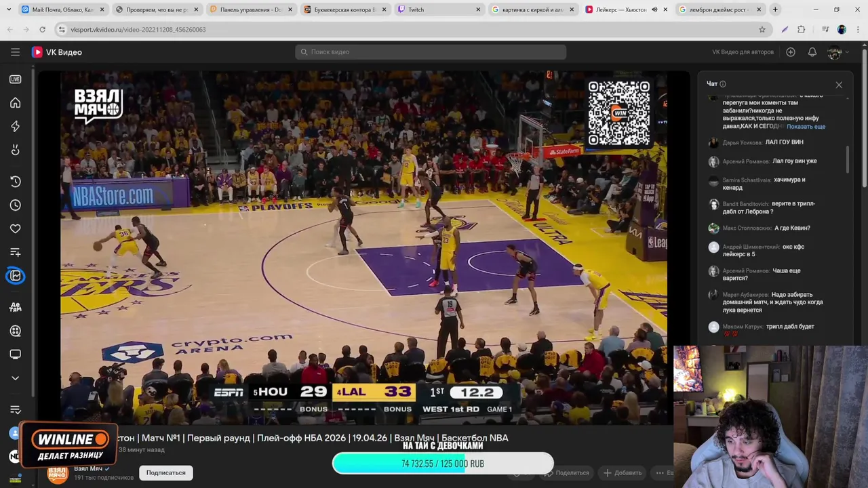This screenshot has width=868, height=488.
Task: Click the create plus icon in header
Action: click(790, 52)
